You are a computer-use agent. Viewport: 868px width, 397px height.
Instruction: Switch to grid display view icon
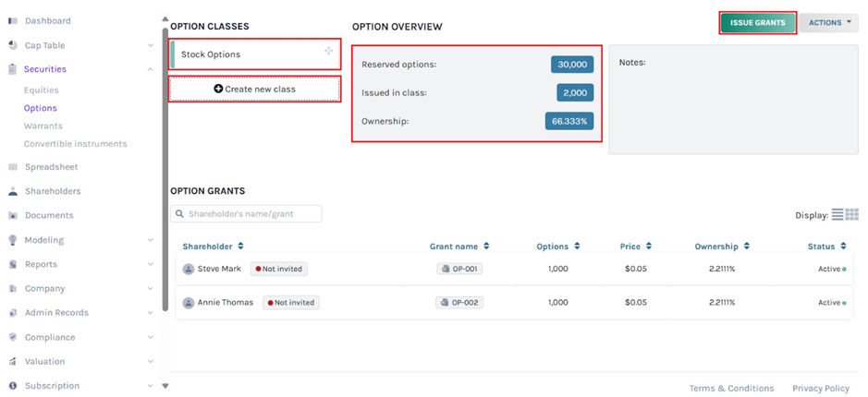point(851,215)
